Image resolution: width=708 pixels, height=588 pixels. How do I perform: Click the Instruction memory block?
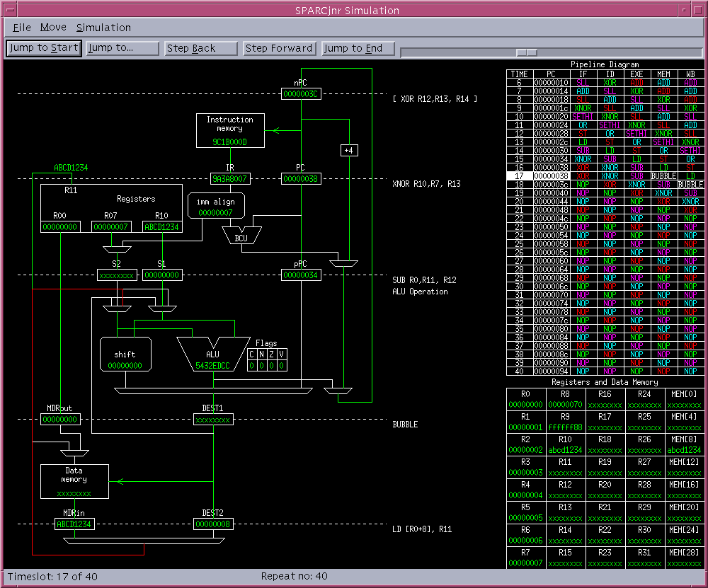(x=230, y=130)
